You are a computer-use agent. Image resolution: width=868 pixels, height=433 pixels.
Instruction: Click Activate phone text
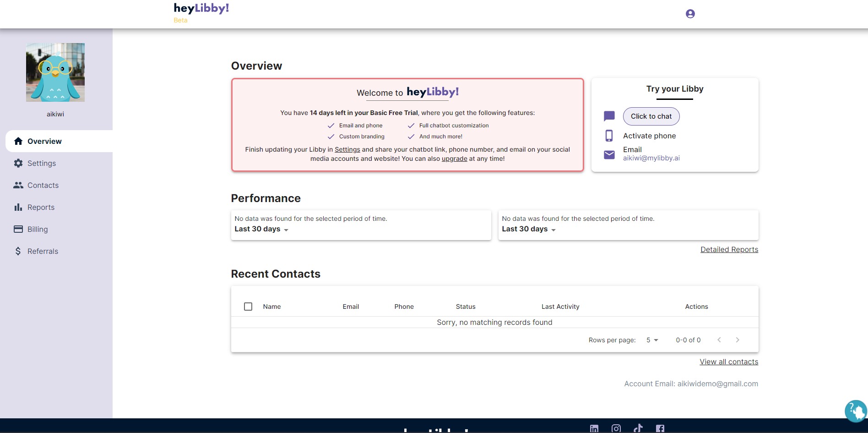click(x=650, y=136)
